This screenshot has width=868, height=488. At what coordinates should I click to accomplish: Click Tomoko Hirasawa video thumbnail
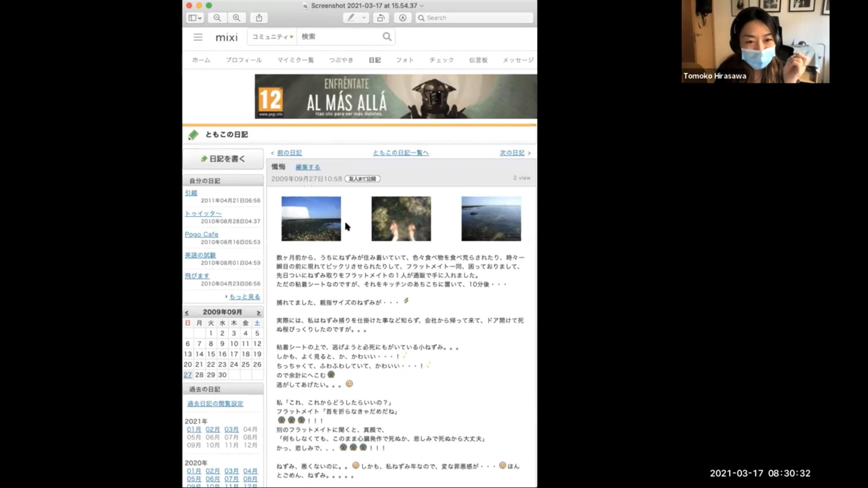[755, 41]
